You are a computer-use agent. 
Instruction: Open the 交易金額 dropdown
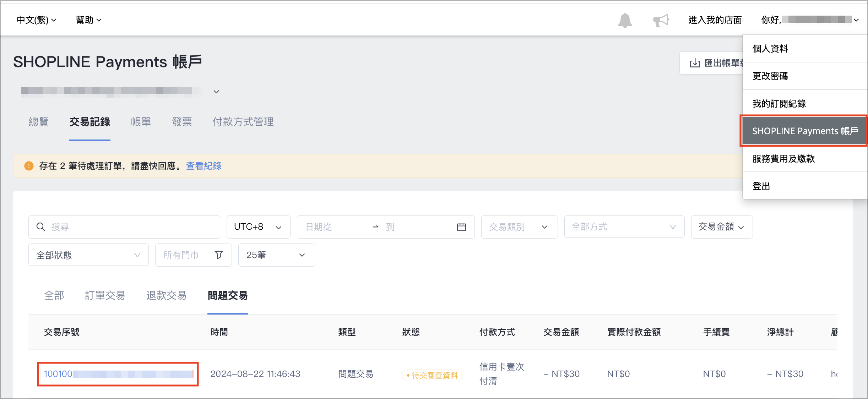(721, 227)
